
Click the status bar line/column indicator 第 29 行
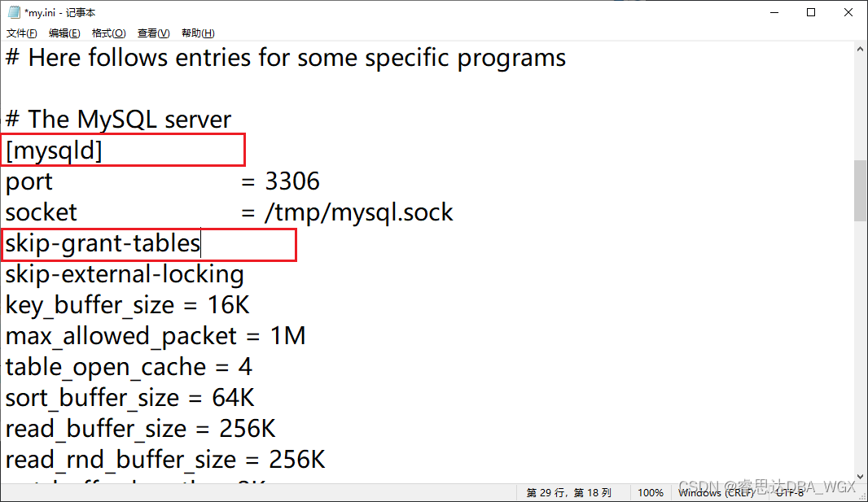tap(568, 492)
